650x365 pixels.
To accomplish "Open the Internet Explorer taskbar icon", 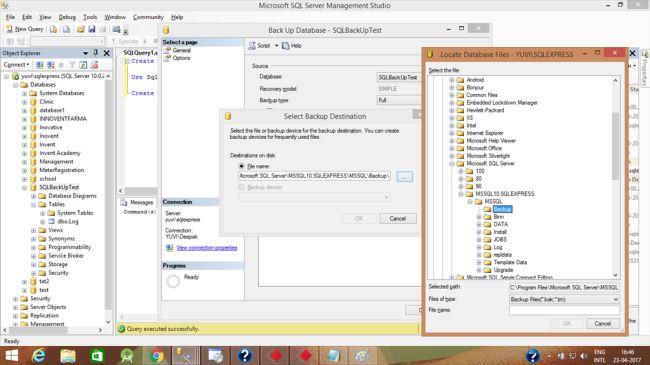I will [39, 356].
